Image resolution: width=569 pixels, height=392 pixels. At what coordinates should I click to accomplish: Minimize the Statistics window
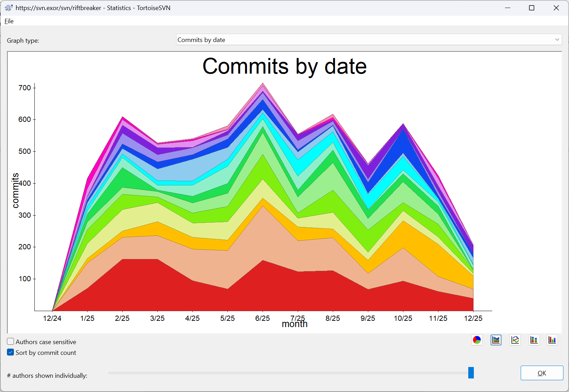508,8
